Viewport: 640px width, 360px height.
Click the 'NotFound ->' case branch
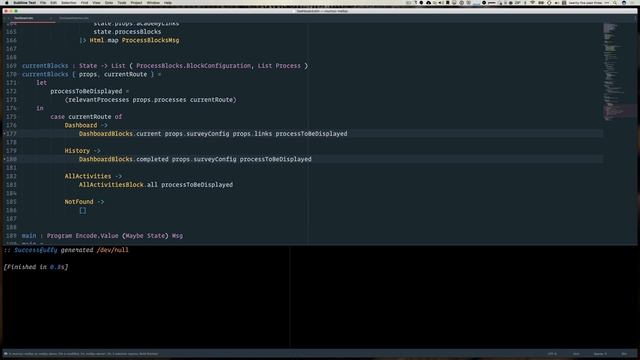(84, 202)
